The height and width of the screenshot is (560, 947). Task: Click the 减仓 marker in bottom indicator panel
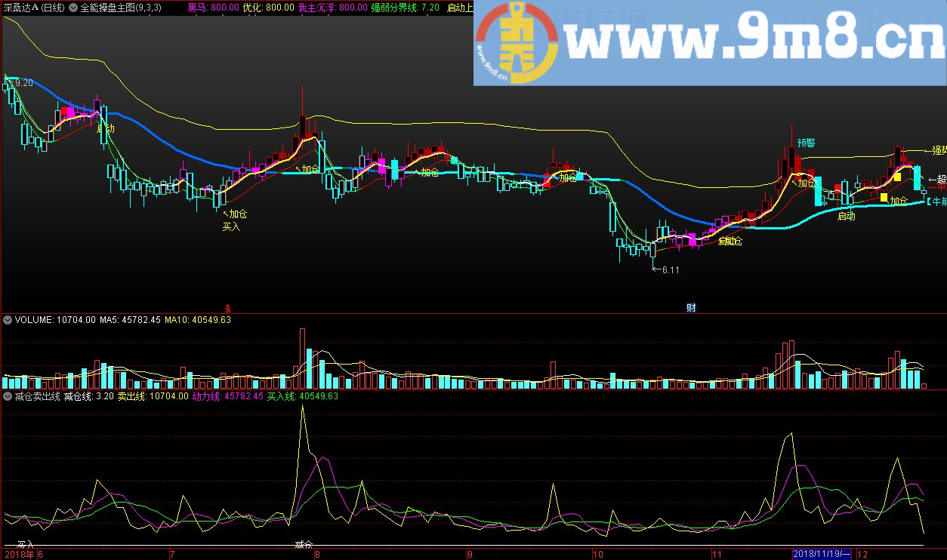(x=304, y=544)
